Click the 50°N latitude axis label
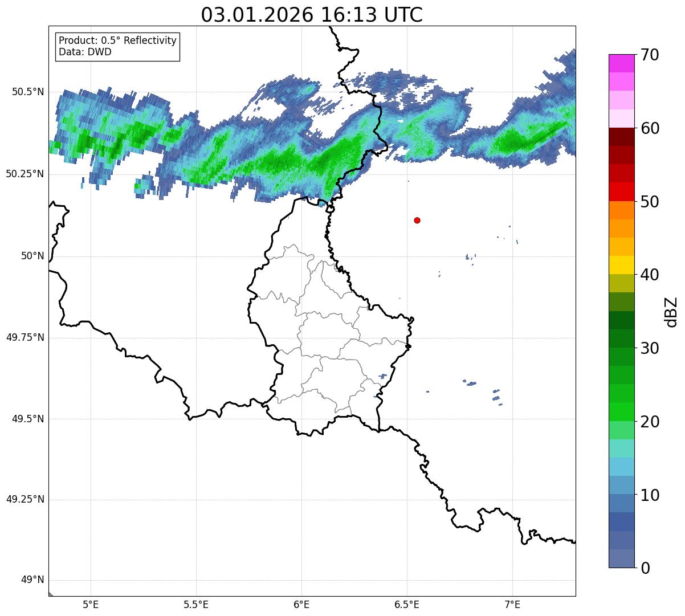 point(32,256)
